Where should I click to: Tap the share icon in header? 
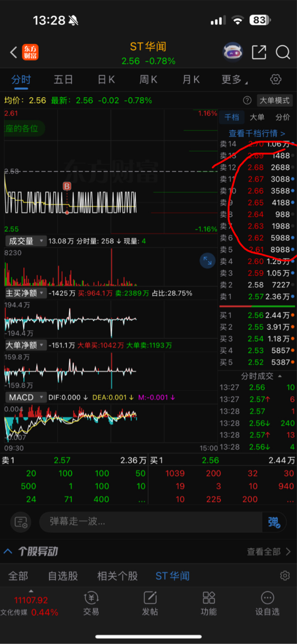pyautogui.click(x=259, y=52)
